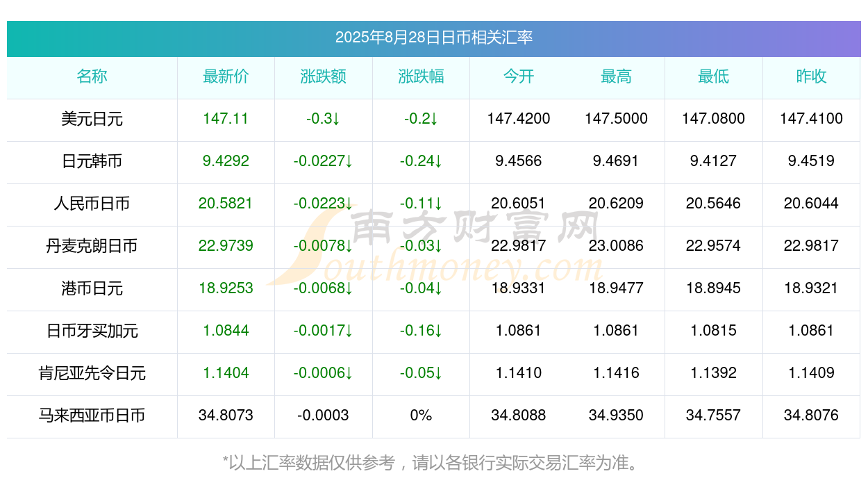Click the 名称 column header
Image resolution: width=868 pixels, height=485 pixels.
pyautogui.click(x=92, y=76)
